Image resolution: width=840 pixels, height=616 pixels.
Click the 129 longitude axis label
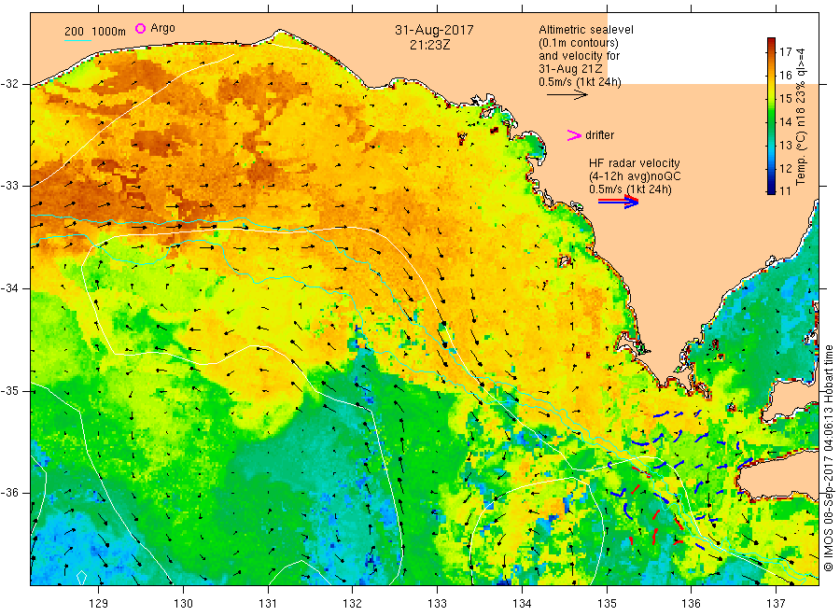[99, 604]
